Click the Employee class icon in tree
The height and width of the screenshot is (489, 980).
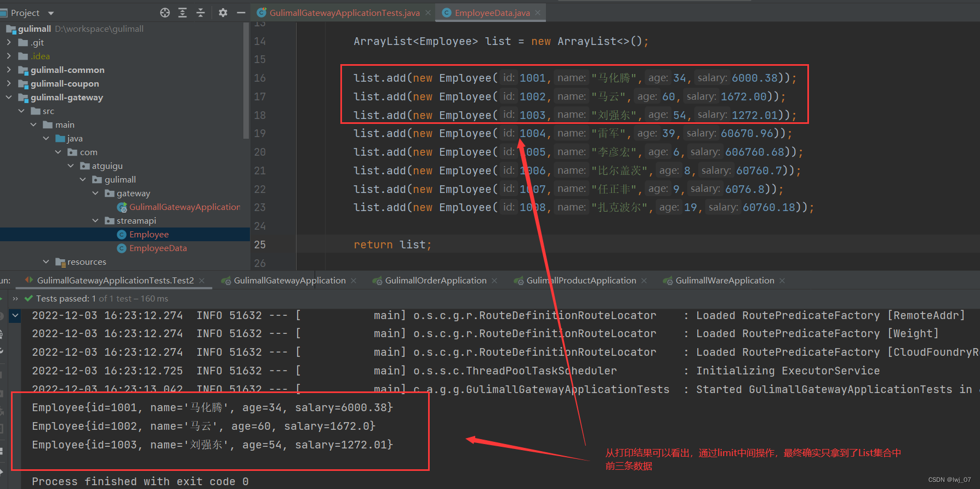pyautogui.click(x=122, y=235)
